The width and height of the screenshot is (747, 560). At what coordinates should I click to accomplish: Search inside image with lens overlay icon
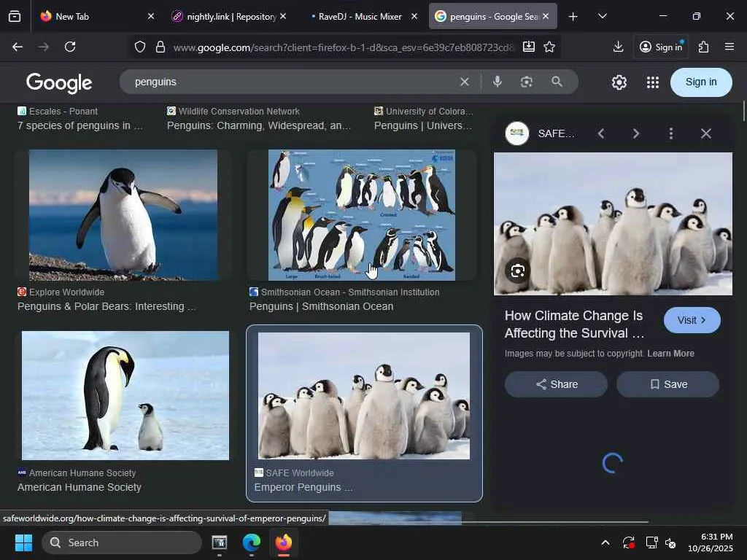coord(518,271)
